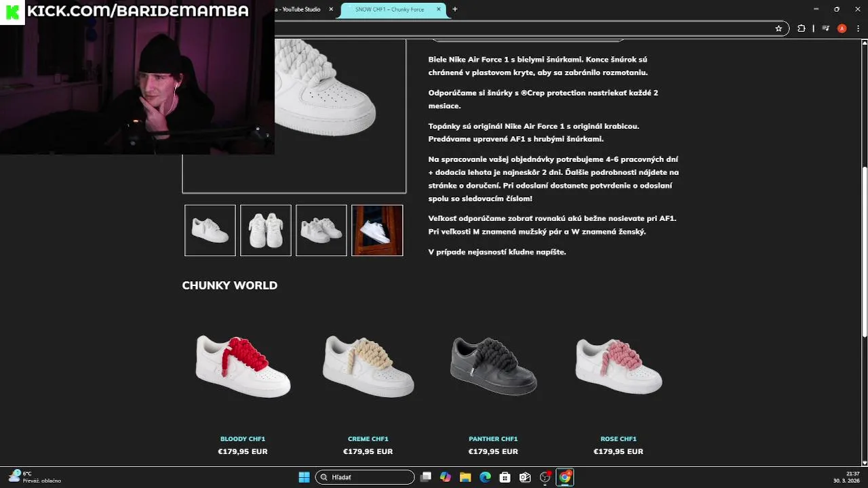The width and height of the screenshot is (868, 488).
Task: Open the CREME CHF1 product link
Action: coord(368,439)
